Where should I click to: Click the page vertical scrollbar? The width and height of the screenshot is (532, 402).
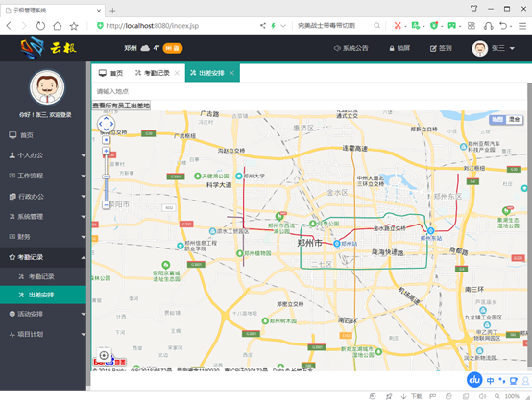[x=529, y=225]
